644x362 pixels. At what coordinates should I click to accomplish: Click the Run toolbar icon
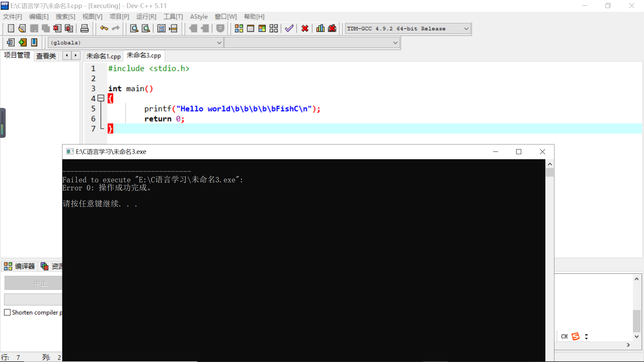coord(251,28)
